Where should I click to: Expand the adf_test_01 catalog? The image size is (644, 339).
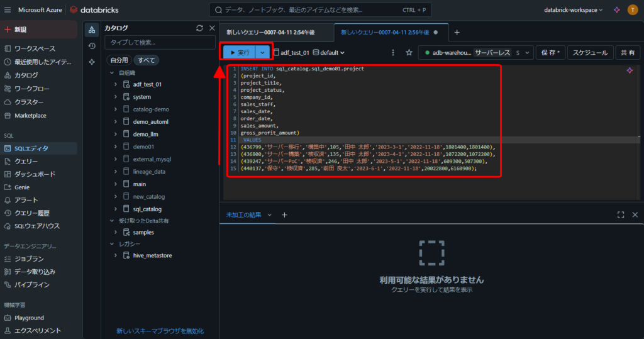pos(116,84)
